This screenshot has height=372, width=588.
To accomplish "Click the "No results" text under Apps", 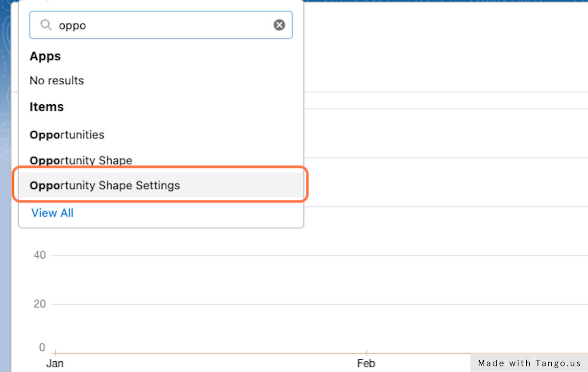I will (x=57, y=80).
